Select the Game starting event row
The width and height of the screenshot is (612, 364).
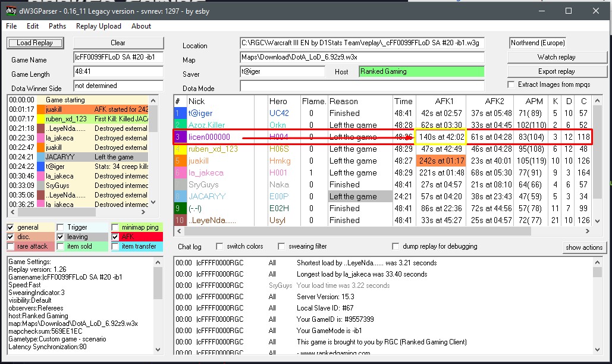[x=78, y=100]
